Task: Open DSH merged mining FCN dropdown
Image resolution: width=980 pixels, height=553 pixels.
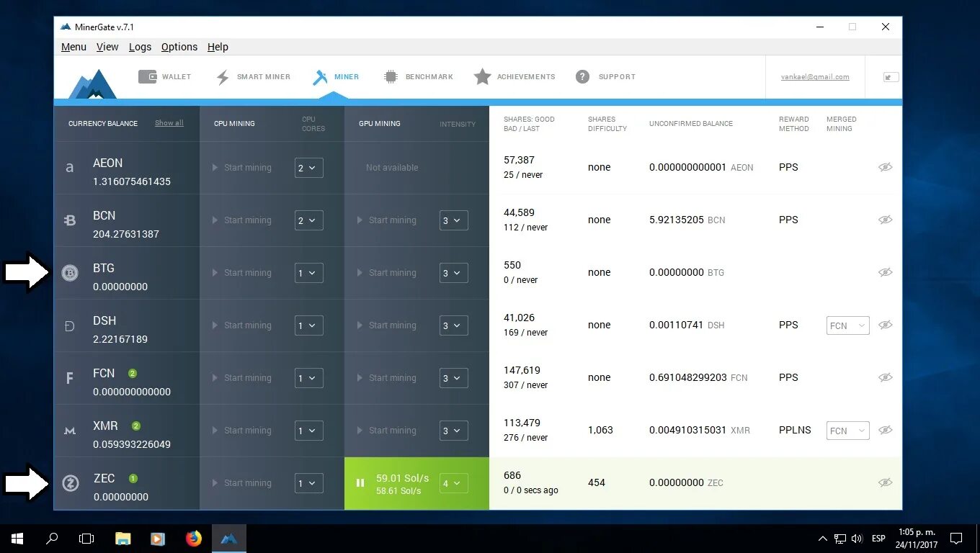Action: click(847, 325)
